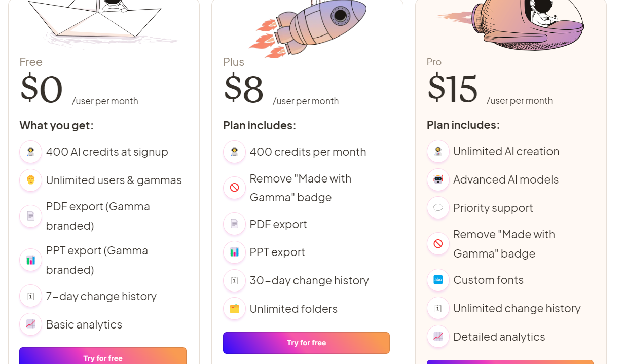Click the user face icon next to Unlimited users & gammas

[31, 180]
